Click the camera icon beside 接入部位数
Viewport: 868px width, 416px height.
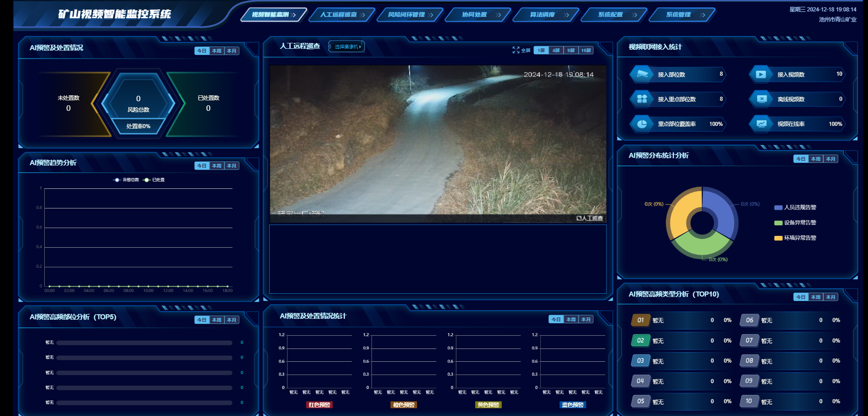coord(642,74)
